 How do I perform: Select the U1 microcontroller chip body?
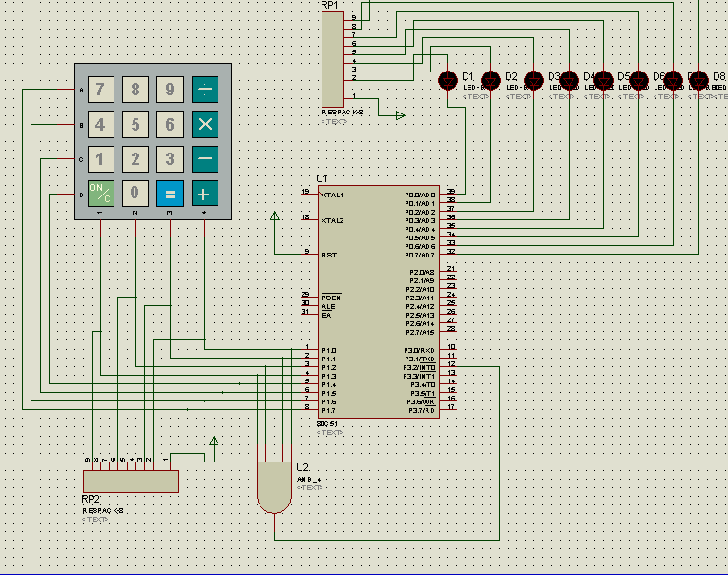378,301
